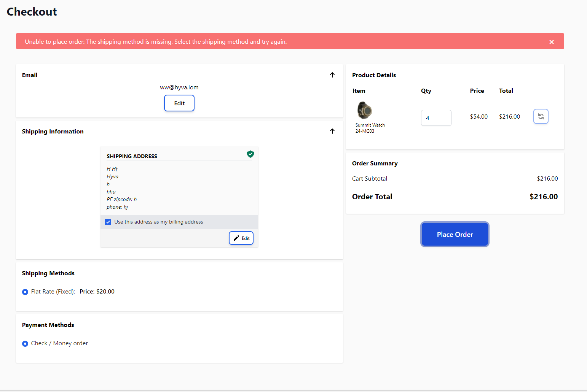
Task: Click the quantity input showing 4
Action: 436,118
